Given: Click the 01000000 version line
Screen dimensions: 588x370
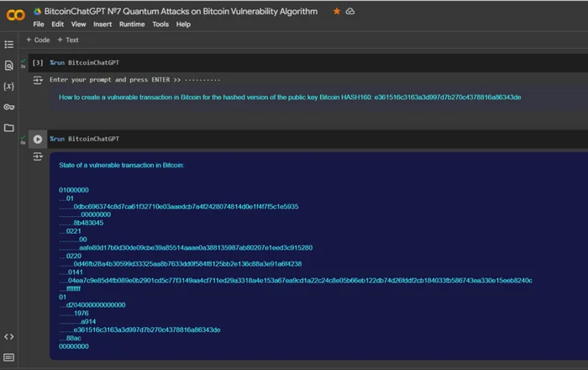Looking at the screenshot, I should (74, 190).
